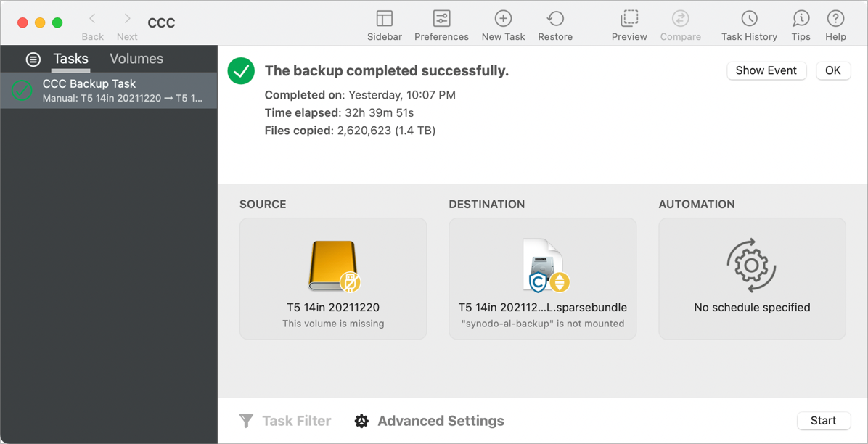Open Task History
This screenshot has width=868, height=444.
749,19
